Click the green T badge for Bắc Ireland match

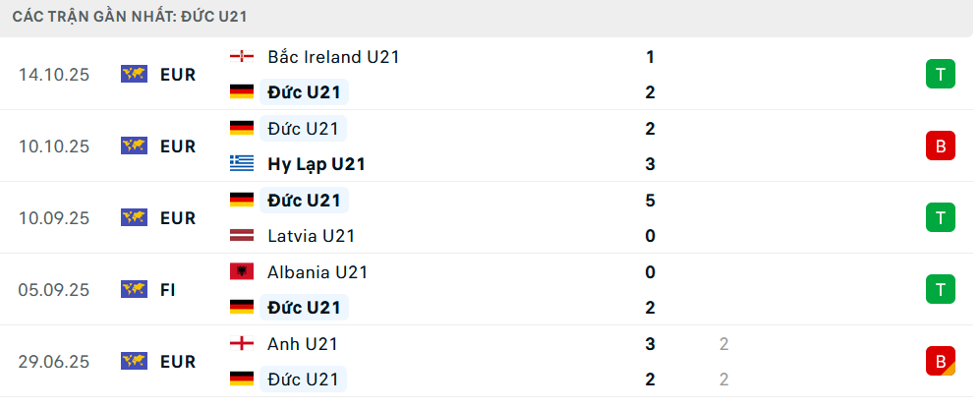(x=940, y=75)
